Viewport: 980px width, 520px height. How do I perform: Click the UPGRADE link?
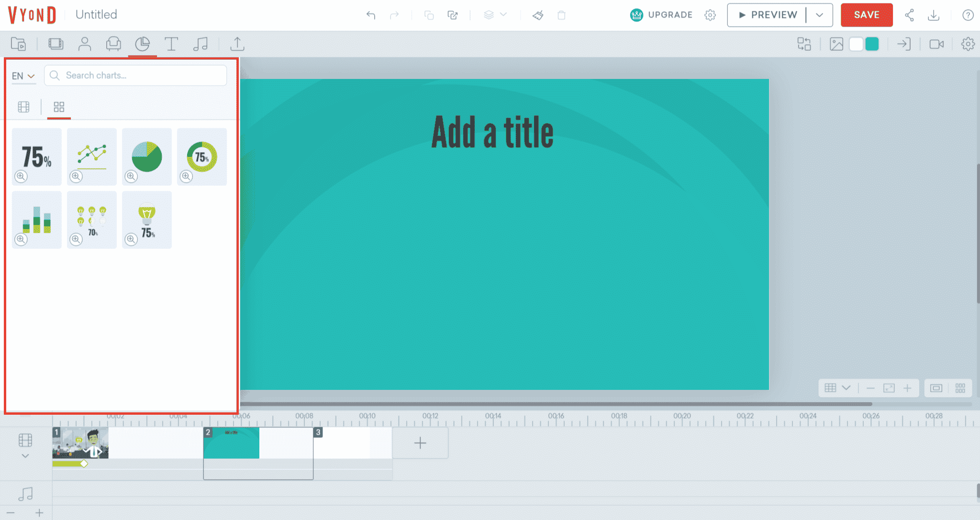(x=669, y=15)
